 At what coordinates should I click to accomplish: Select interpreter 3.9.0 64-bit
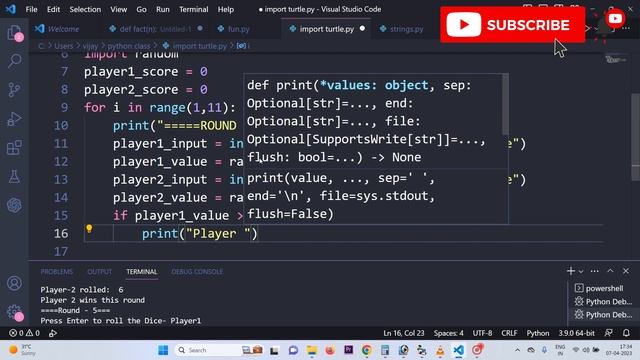pos(576,333)
